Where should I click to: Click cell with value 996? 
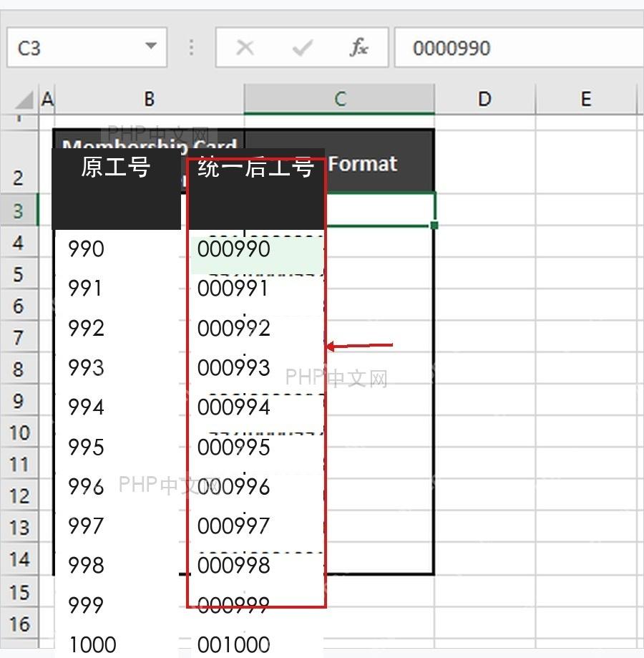click(86, 486)
